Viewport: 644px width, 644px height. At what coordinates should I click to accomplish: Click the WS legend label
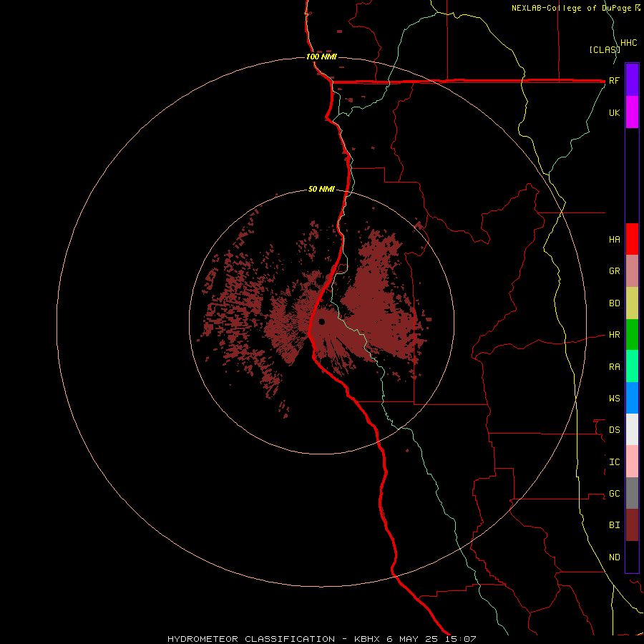[615, 399]
